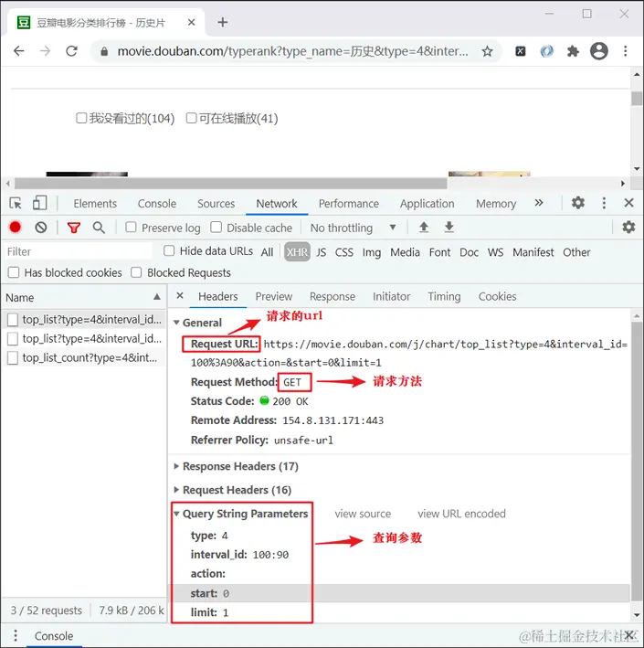Expand Request Headers (16)
This screenshot has height=648, width=644.
click(x=176, y=490)
